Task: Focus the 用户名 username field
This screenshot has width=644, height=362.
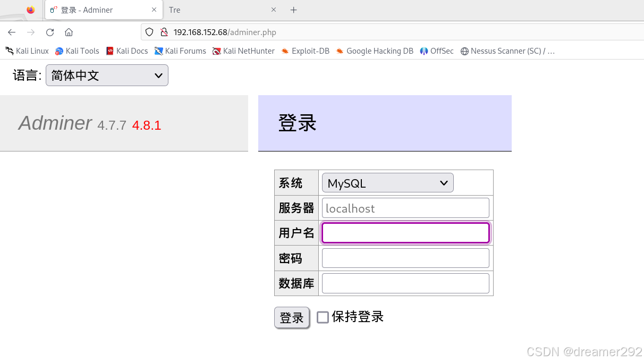Action: [405, 233]
